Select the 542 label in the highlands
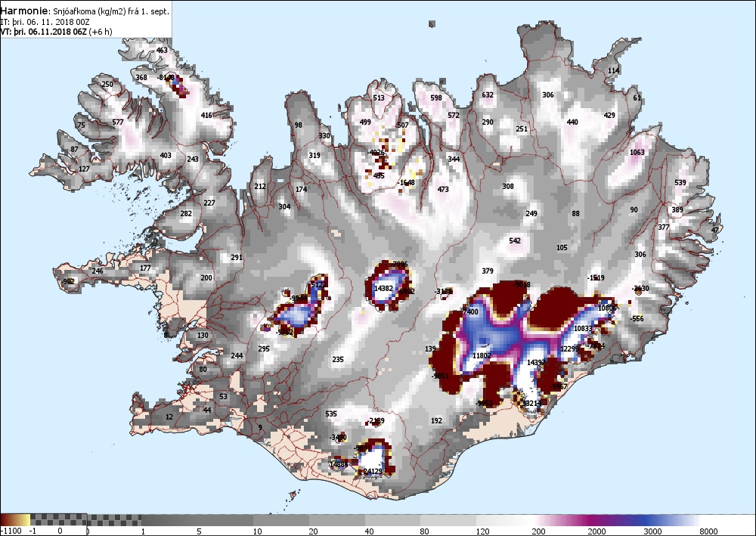Screen dimensions: 756x536 click(x=515, y=241)
